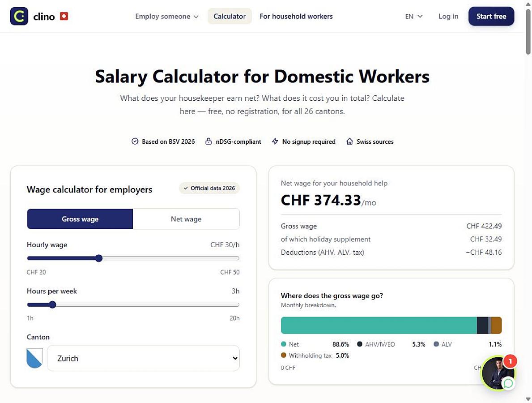Click the Deductions (AHV, ALV, tax) label

click(322, 252)
